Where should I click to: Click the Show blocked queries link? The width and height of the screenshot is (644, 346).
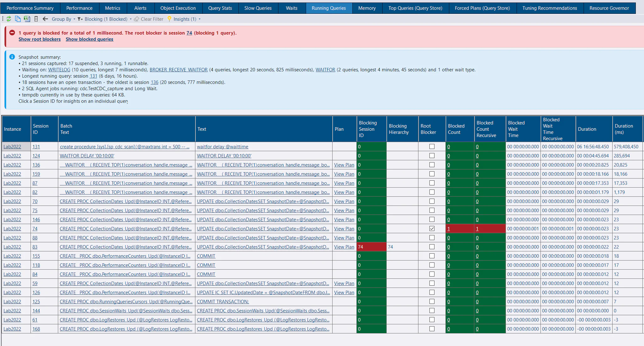(89, 39)
